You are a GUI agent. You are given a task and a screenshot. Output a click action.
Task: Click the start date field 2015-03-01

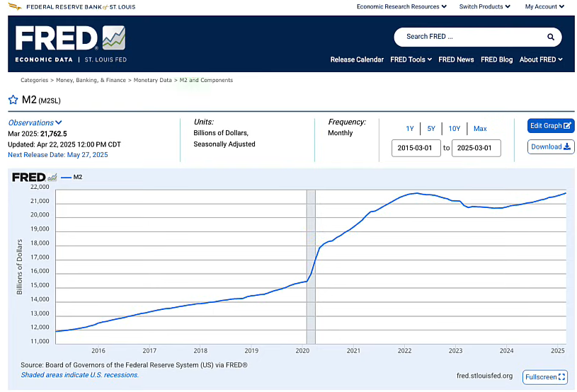pos(416,148)
